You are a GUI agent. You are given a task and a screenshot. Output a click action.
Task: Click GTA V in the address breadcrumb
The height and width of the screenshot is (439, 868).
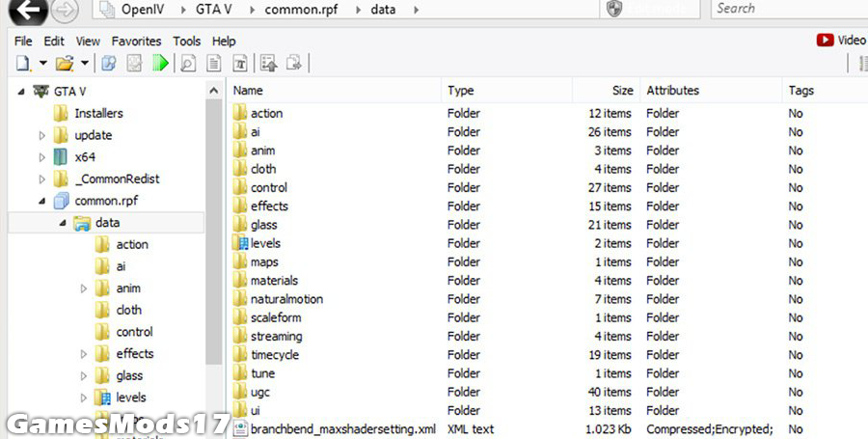[214, 10]
